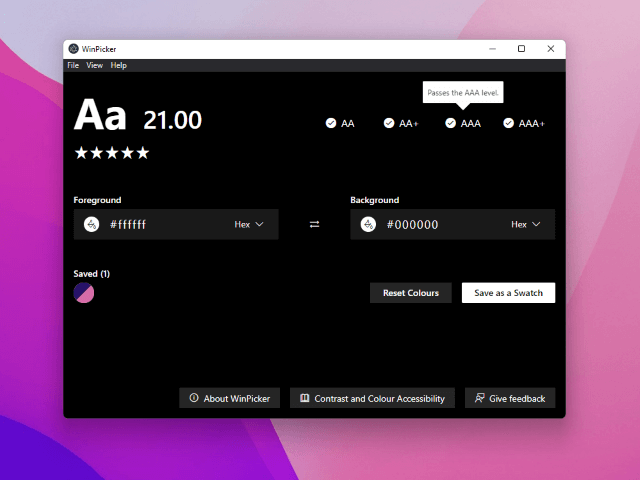This screenshot has width=640, height=480.
Task: Click the info icon on About WinPicker
Action: click(193, 398)
